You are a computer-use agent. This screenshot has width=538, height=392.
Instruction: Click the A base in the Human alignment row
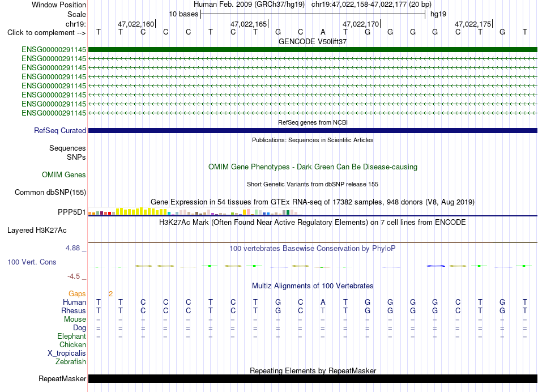pyautogui.click(x=323, y=302)
